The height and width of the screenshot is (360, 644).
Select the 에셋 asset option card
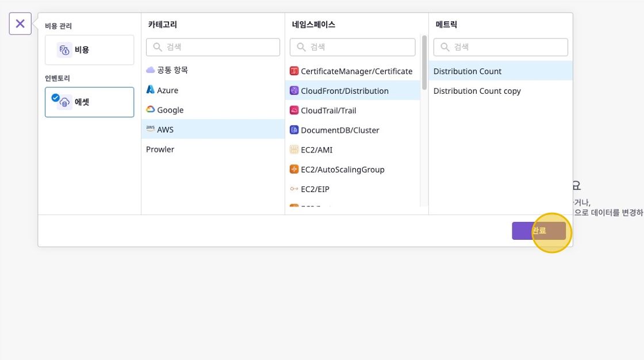[89, 102]
